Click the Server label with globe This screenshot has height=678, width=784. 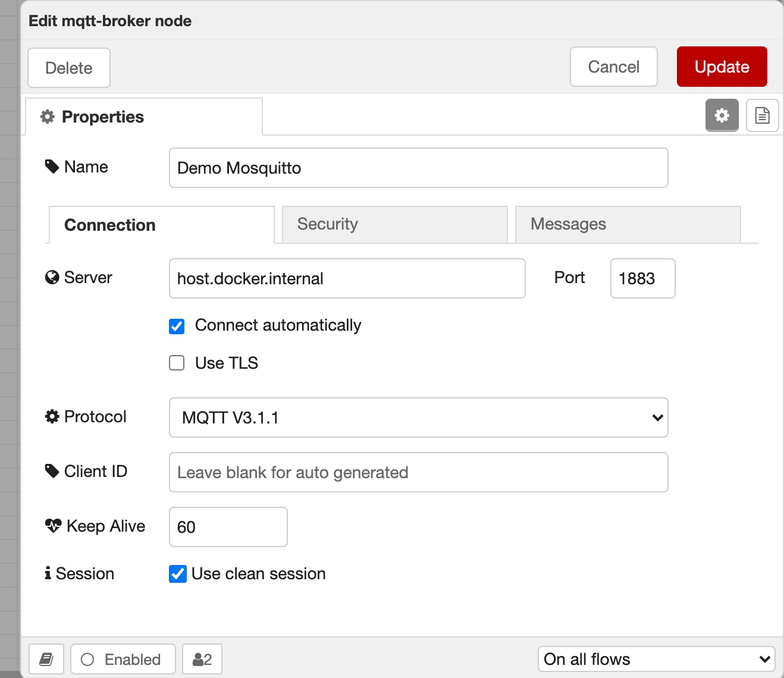tap(79, 277)
